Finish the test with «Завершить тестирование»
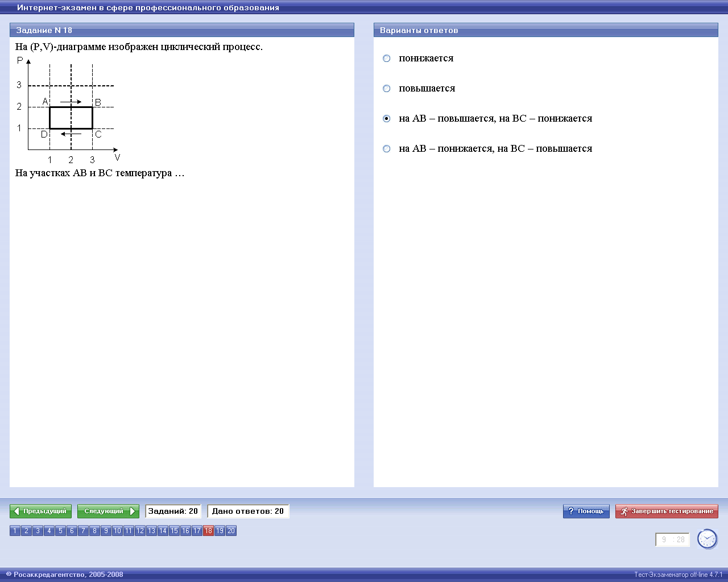Image resolution: width=728 pixels, height=582 pixels. (667, 512)
